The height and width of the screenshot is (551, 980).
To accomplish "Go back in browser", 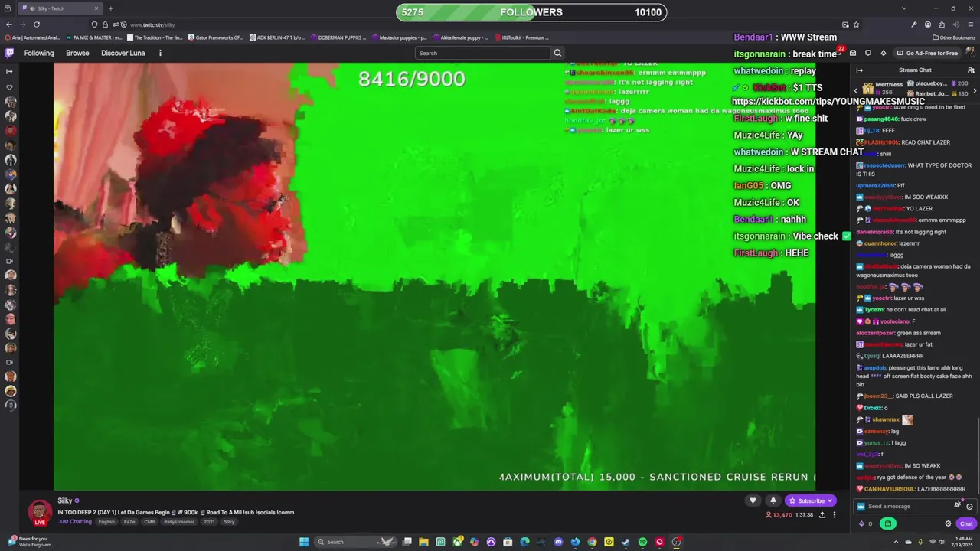I will click(x=8, y=24).
